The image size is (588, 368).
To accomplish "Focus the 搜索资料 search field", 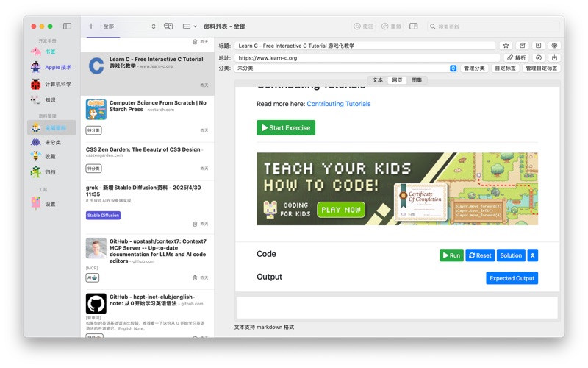I will (493, 26).
